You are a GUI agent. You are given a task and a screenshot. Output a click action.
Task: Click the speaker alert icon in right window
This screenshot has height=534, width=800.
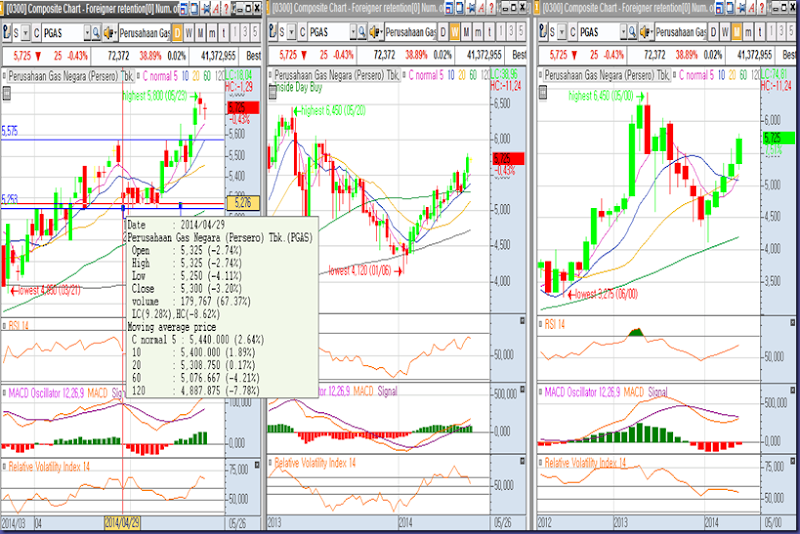(645, 33)
